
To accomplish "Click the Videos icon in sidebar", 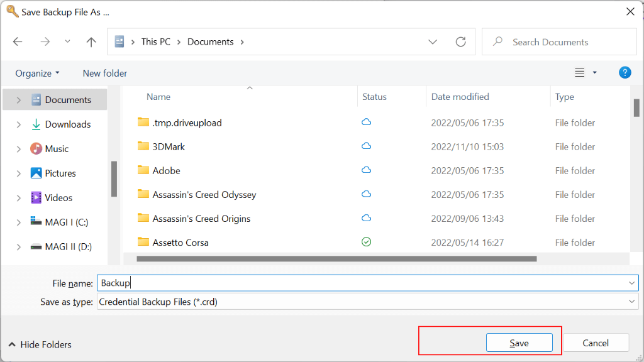I will (x=36, y=198).
